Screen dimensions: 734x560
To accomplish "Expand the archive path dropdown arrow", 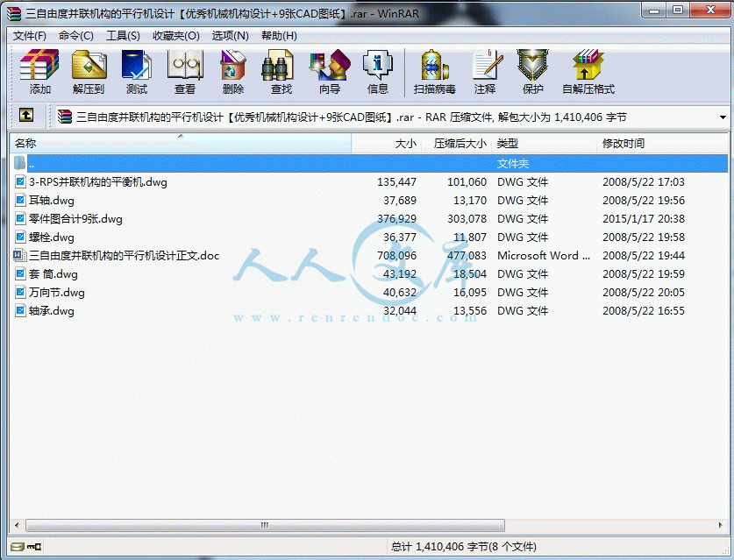I will 723,117.
